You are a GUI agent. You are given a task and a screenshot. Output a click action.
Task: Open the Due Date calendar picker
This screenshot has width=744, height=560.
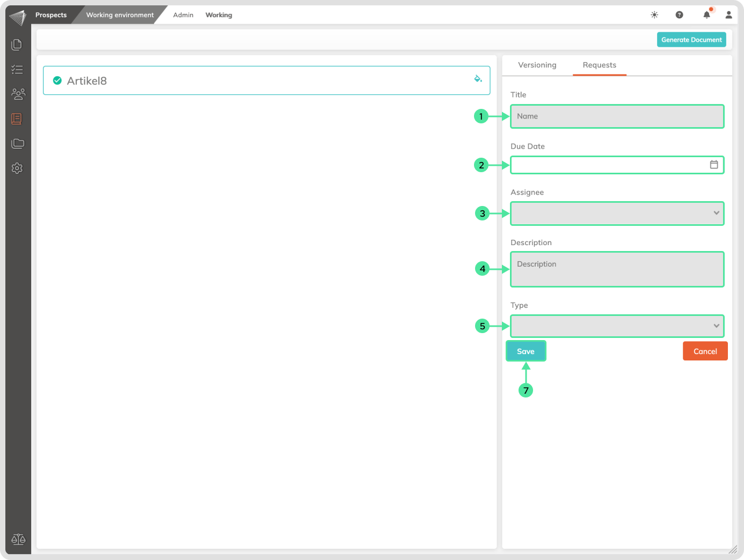[713, 165]
